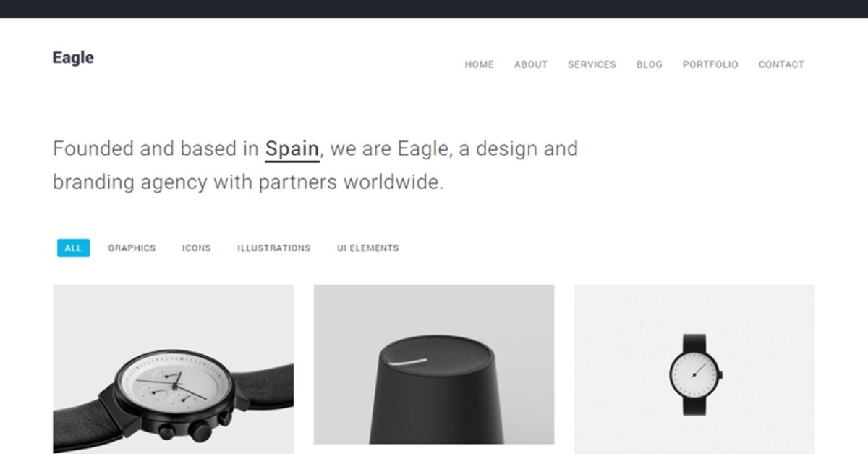Image resolution: width=868 pixels, height=454 pixels.
Task: Go to the About page
Action: (531, 64)
